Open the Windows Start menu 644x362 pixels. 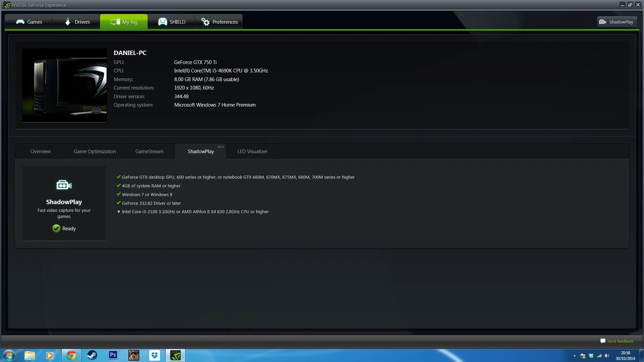[9, 355]
